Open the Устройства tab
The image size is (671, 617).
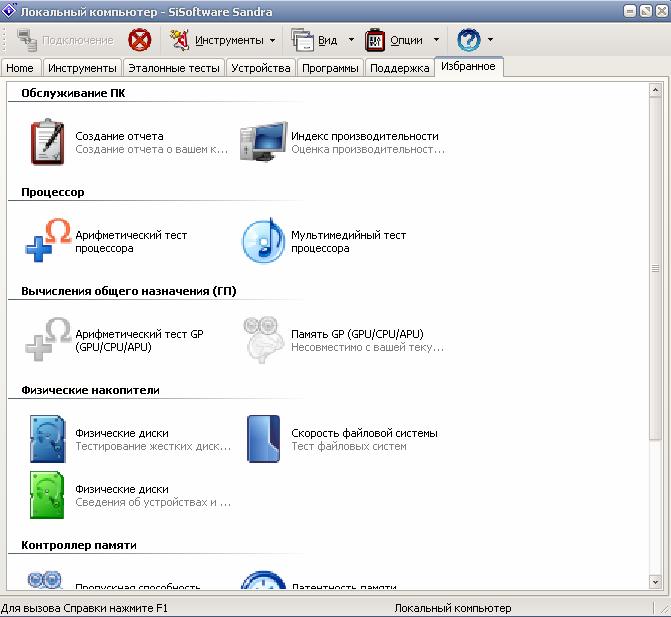pos(261,68)
